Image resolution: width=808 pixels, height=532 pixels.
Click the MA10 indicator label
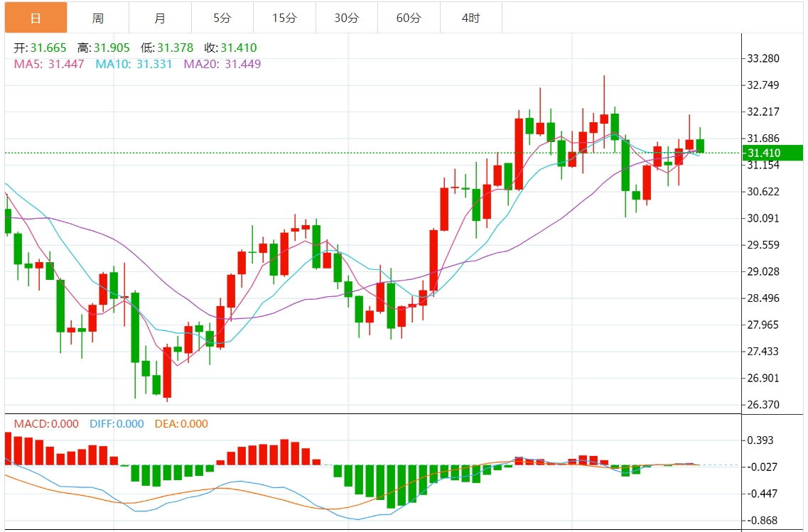[134, 64]
